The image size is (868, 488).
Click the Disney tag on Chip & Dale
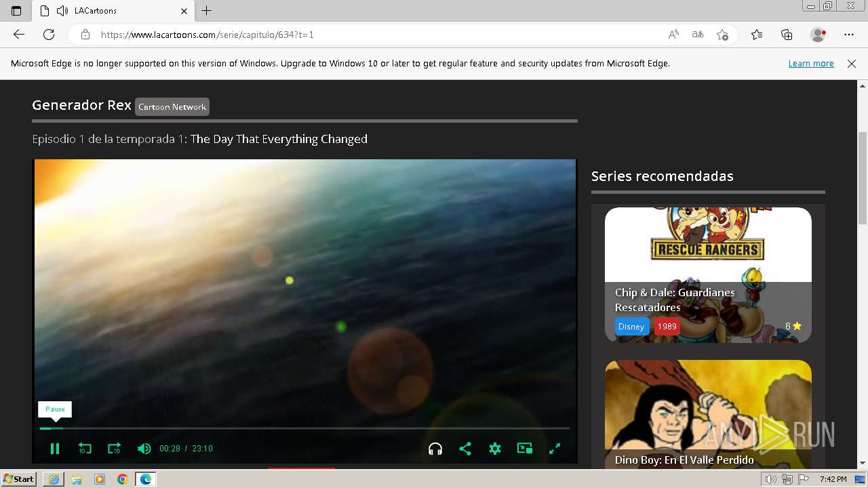[x=631, y=326]
